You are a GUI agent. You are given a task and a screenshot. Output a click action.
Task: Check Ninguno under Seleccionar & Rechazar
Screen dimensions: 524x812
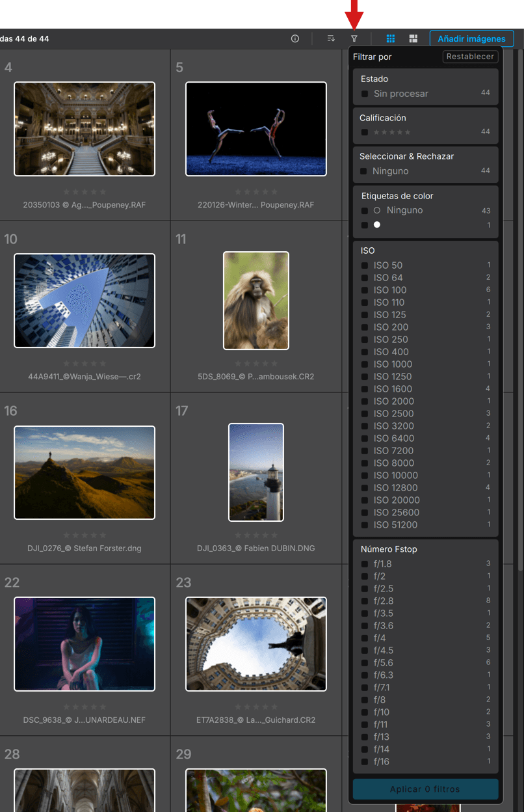pyautogui.click(x=365, y=171)
